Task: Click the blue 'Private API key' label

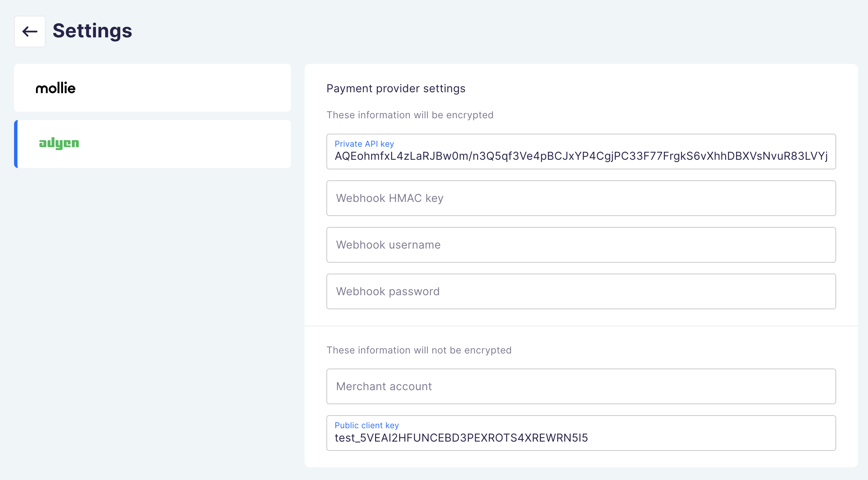Action: click(364, 144)
